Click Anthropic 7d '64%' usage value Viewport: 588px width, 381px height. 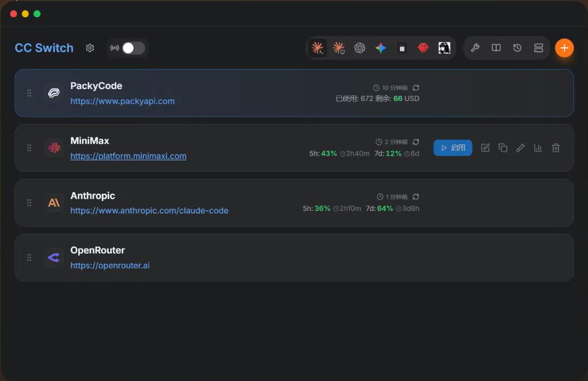click(384, 208)
